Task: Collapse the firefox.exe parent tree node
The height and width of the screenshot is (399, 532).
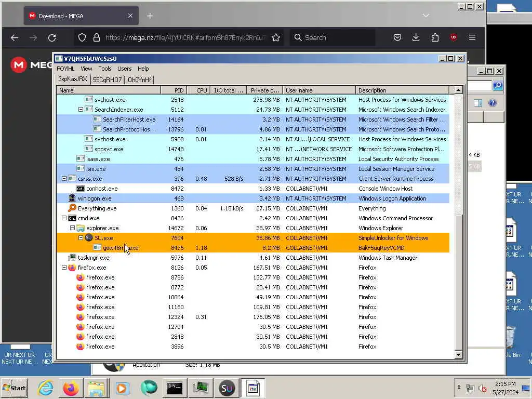Action: click(64, 268)
